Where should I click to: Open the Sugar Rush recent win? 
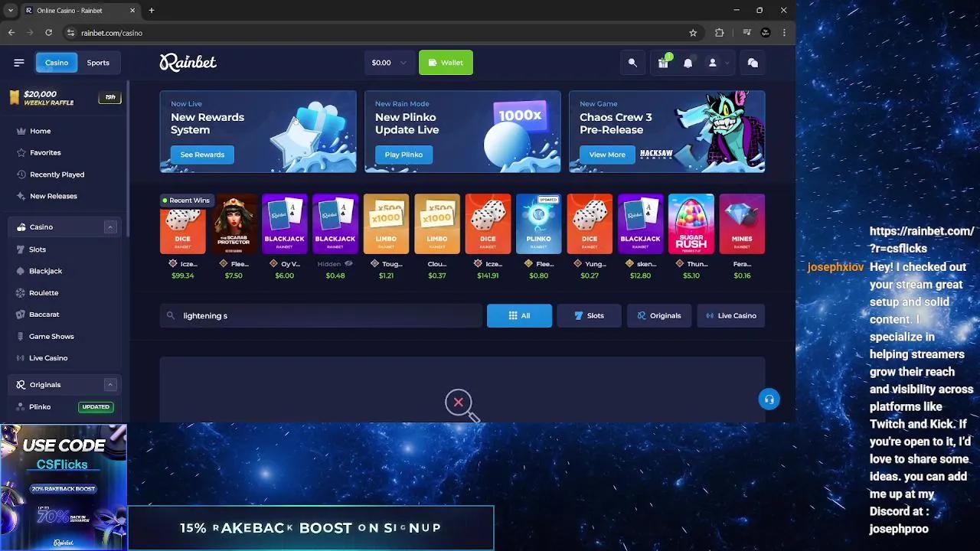[691, 223]
